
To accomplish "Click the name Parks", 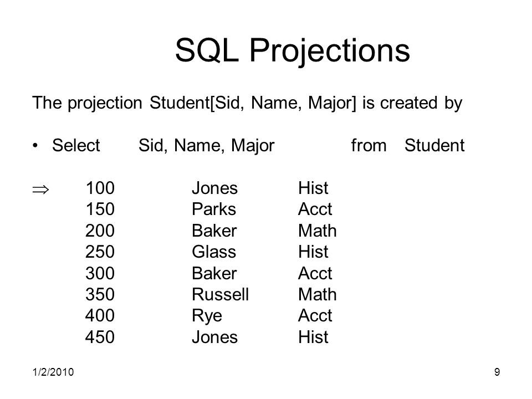I will tap(214, 209).
